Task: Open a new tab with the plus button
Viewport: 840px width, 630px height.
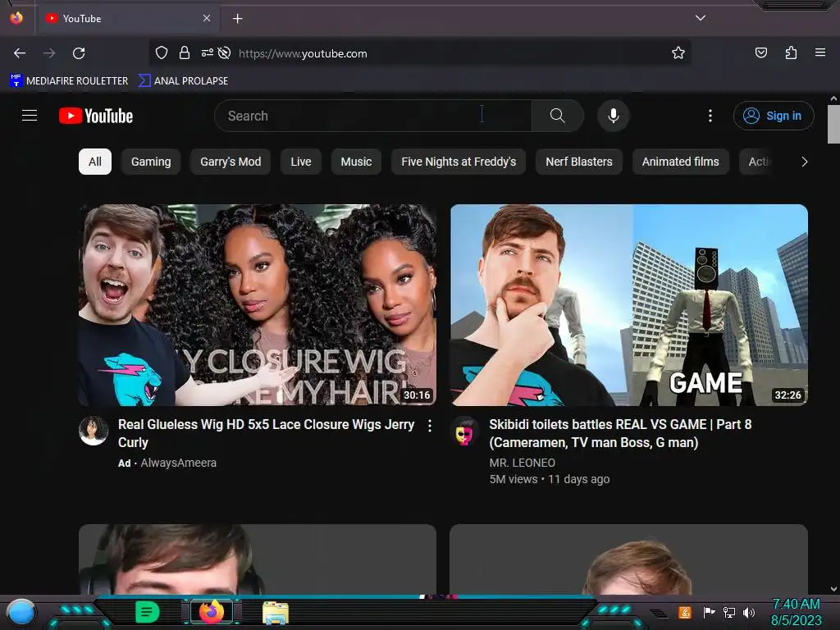Action: (237, 19)
